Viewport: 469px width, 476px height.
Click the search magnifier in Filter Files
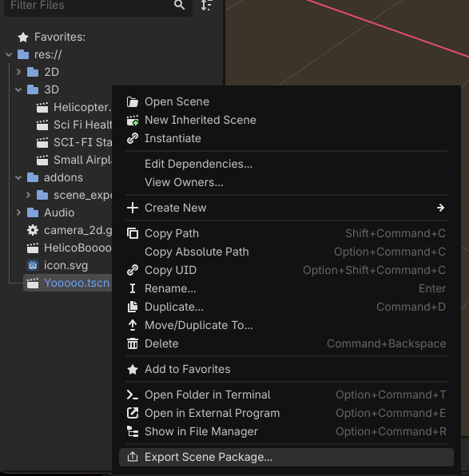[179, 5]
